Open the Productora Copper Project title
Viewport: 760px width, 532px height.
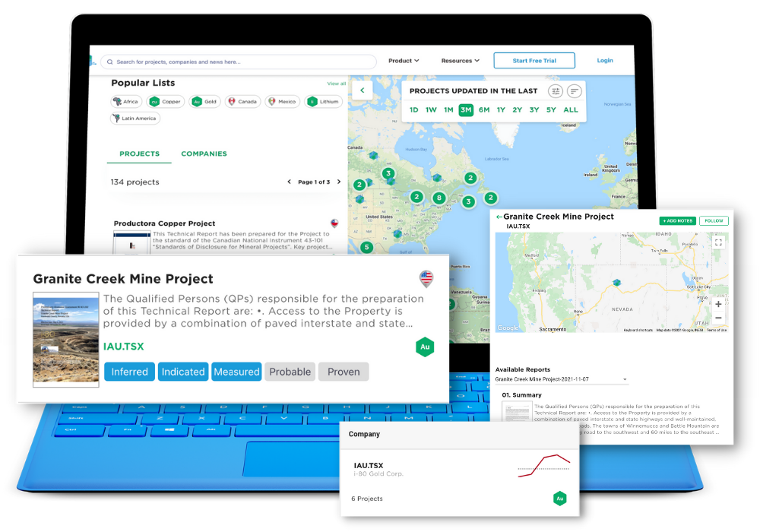pos(164,223)
